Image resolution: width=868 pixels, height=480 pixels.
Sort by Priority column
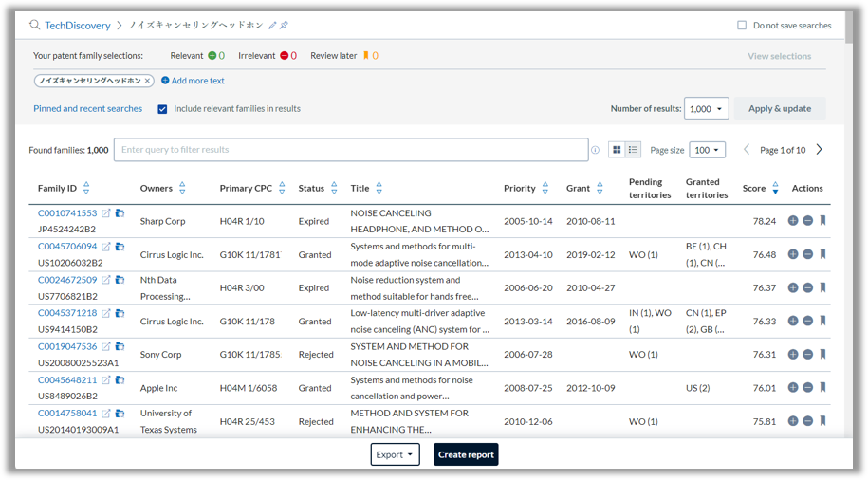point(545,188)
